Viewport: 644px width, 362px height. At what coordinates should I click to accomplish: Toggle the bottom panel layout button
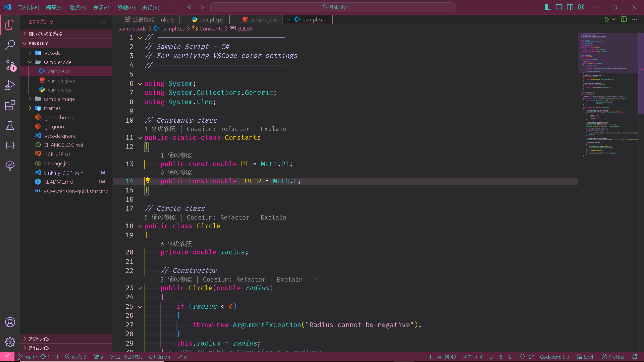click(x=559, y=7)
